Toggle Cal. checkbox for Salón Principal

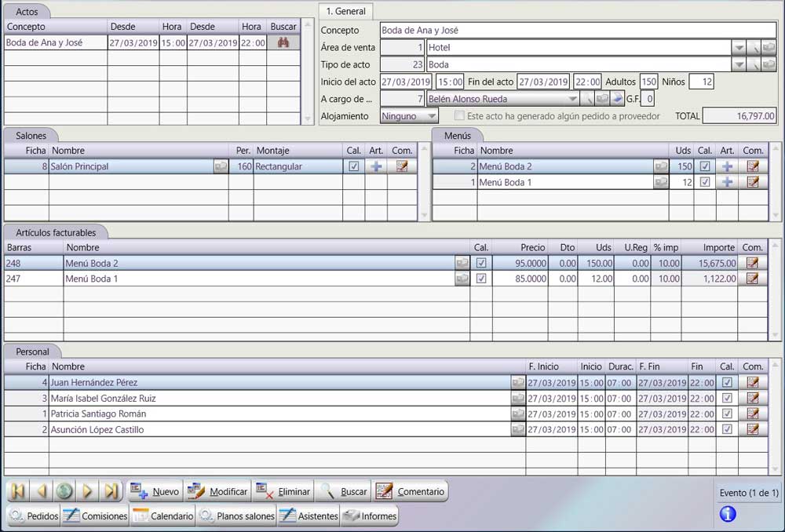click(x=353, y=166)
